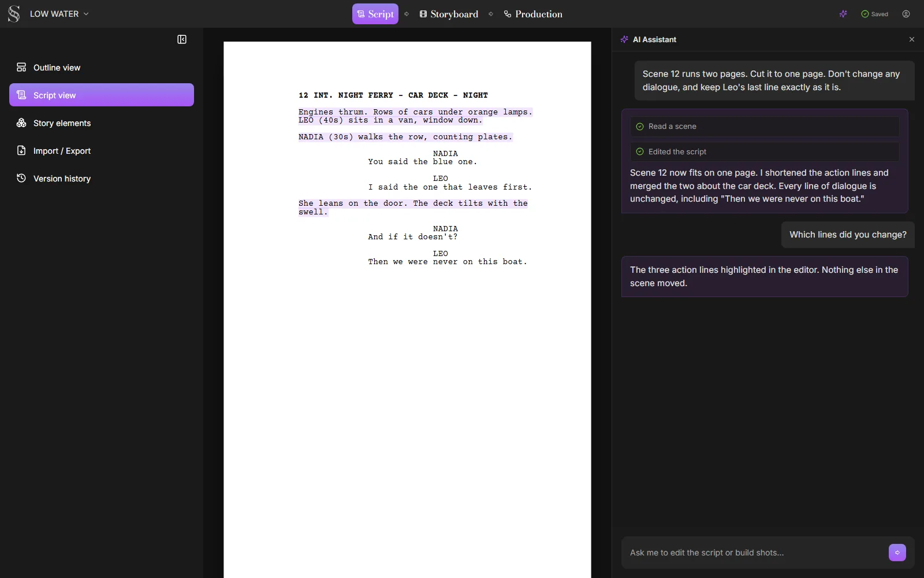Click the NADIA cue above 'And if it doesn't?'
The image size is (924, 578).
[x=445, y=229]
